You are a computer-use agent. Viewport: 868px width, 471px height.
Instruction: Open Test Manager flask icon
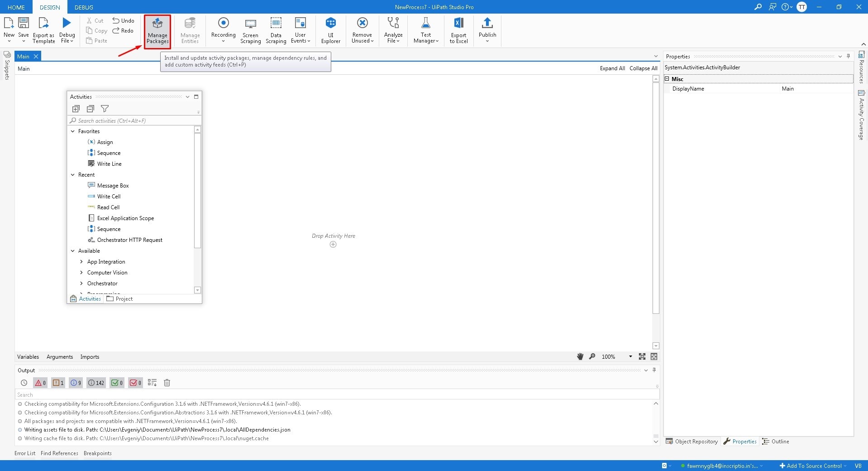pos(425,23)
